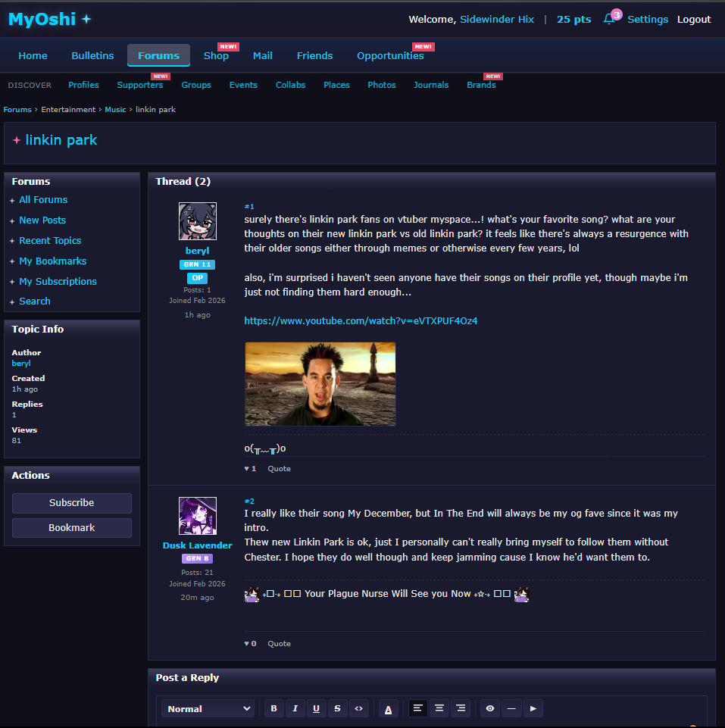
Task: Open the text color picker
Action: point(388,708)
